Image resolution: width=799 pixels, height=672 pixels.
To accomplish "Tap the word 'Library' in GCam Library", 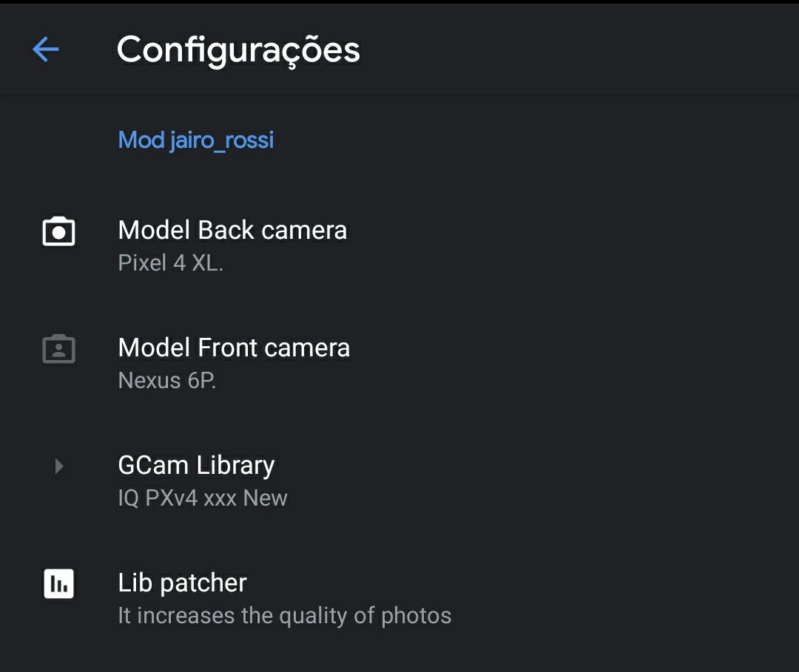I will 235,466.
